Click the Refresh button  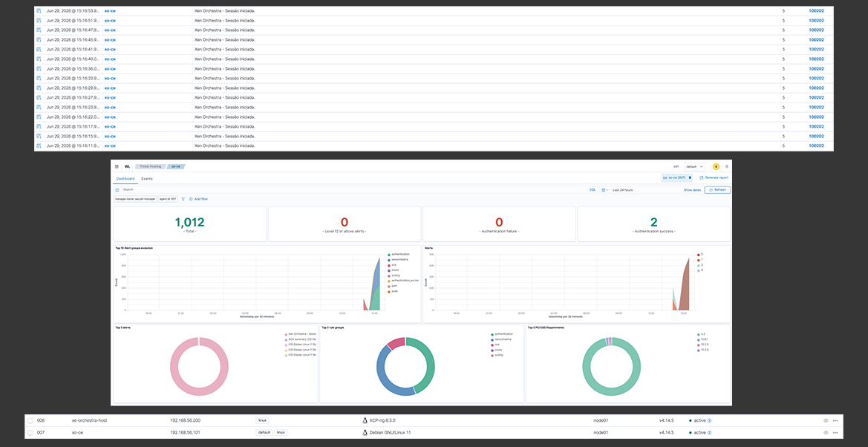[717, 190]
